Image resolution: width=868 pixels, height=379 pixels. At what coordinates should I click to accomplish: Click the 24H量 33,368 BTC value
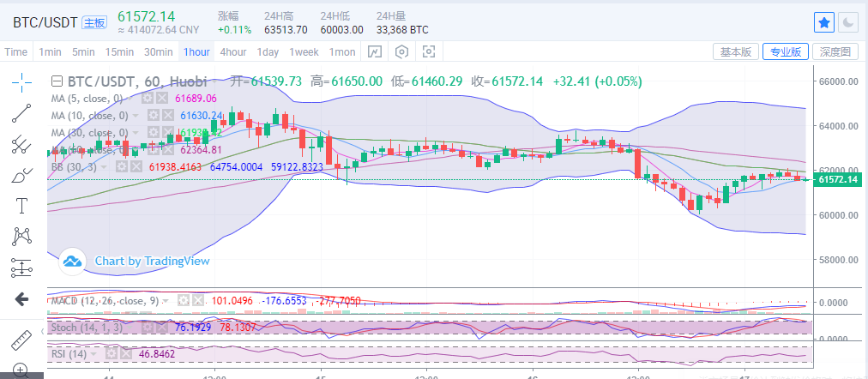402,30
